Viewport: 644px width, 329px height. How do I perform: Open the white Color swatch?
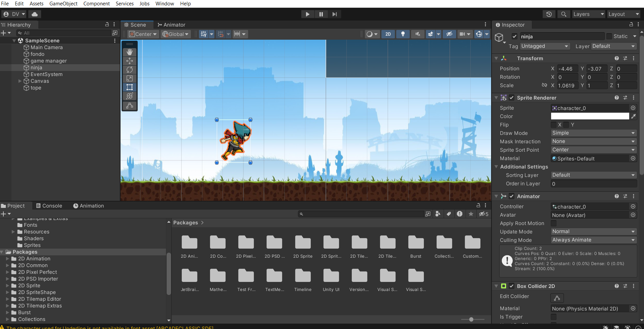pyautogui.click(x=590, y=116)
